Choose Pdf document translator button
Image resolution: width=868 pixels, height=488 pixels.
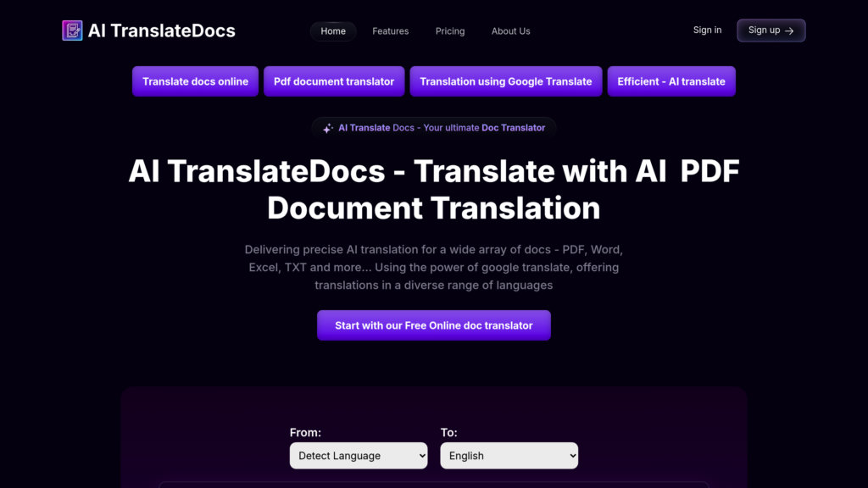334,81
